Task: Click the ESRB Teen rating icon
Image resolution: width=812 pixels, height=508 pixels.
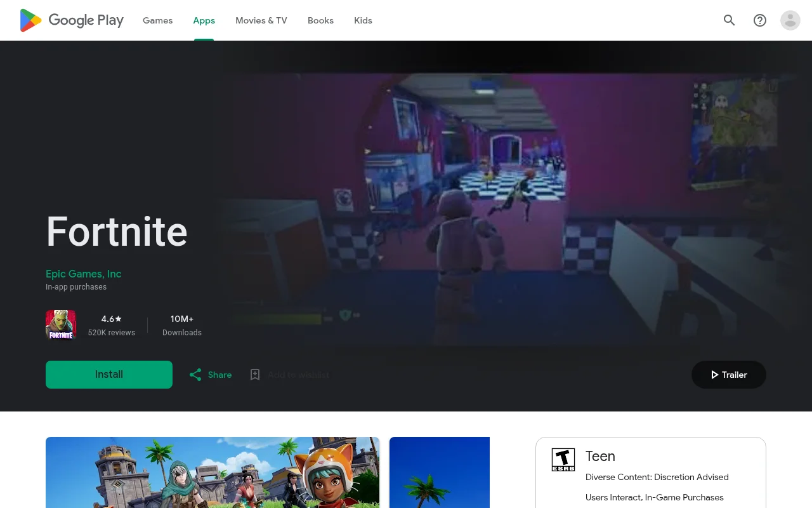Action: pyautogui.click(x=563, y=460)
